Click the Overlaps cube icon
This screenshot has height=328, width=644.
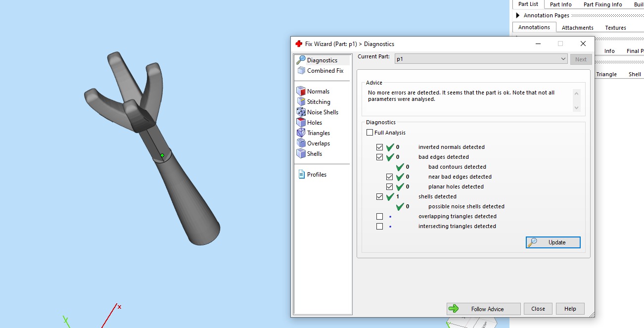point(301,143)
